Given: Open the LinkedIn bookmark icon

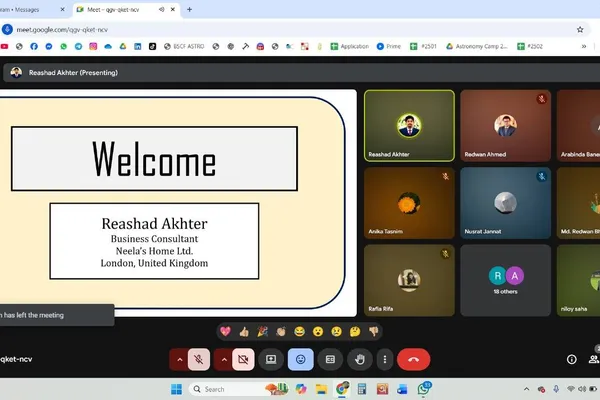Looking at the screenshot, I should coord(137,46).
